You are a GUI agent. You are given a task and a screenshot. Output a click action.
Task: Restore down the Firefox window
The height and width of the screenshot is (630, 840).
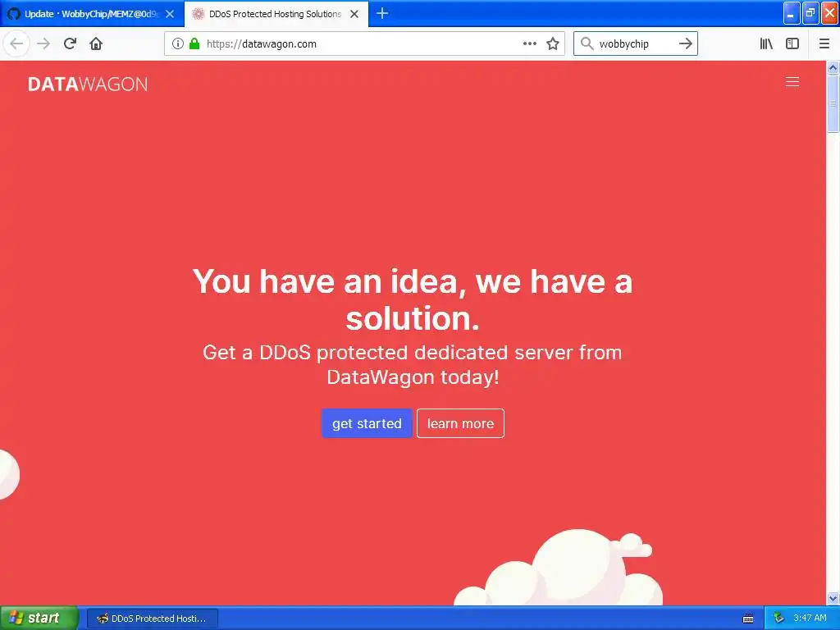(x=810, y=13)
